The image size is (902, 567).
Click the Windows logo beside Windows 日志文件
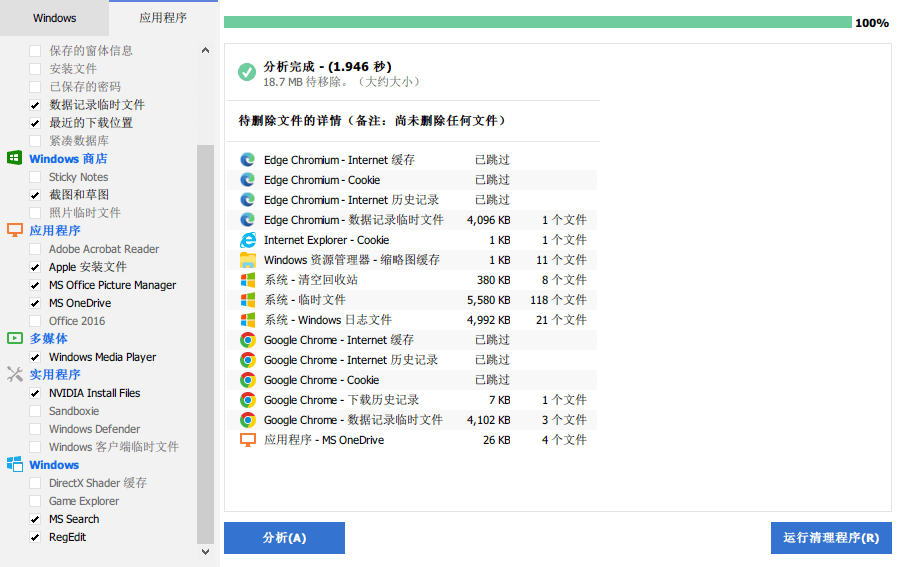pyautogui.click(x=247, y=320)
